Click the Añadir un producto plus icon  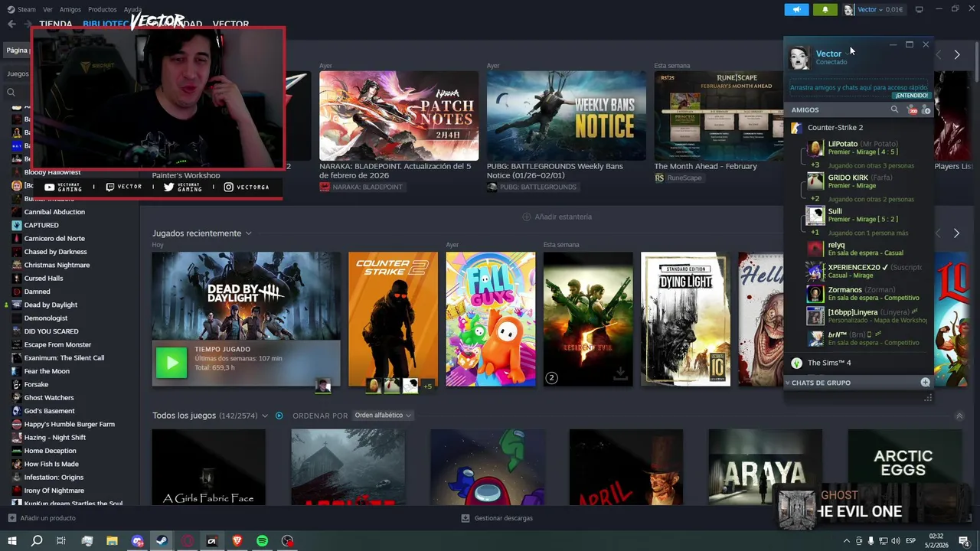click(x=11, y=518)
